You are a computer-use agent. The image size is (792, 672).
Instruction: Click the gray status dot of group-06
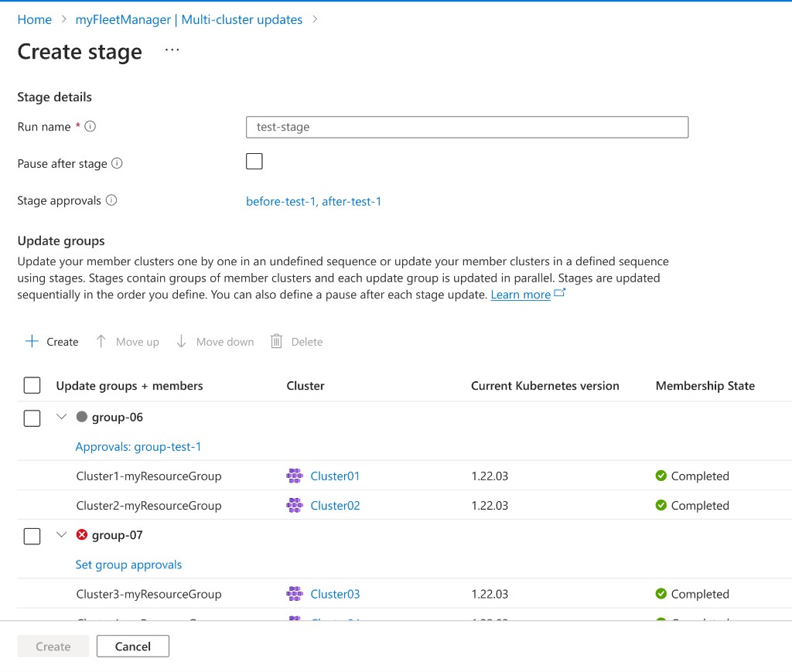[81, 417]
